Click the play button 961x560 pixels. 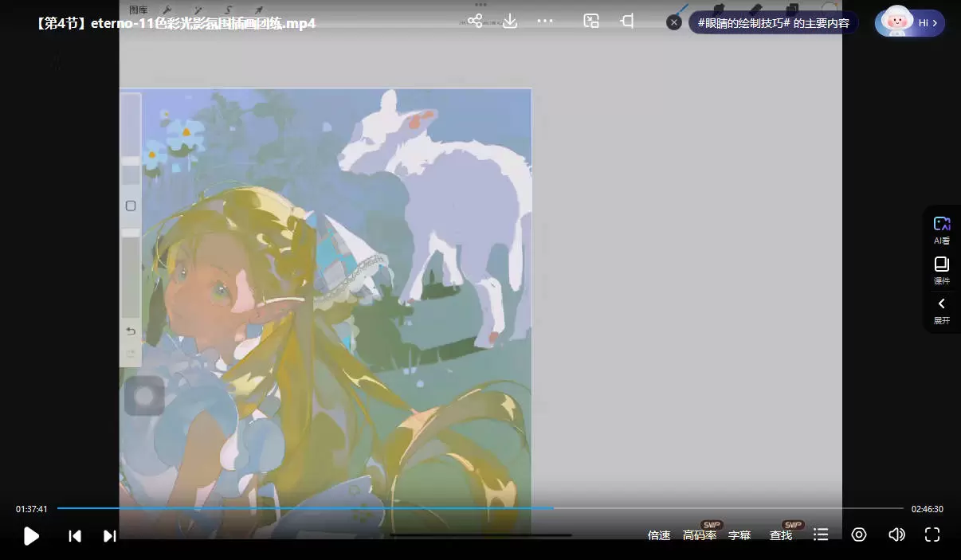[x=31, y=536]
